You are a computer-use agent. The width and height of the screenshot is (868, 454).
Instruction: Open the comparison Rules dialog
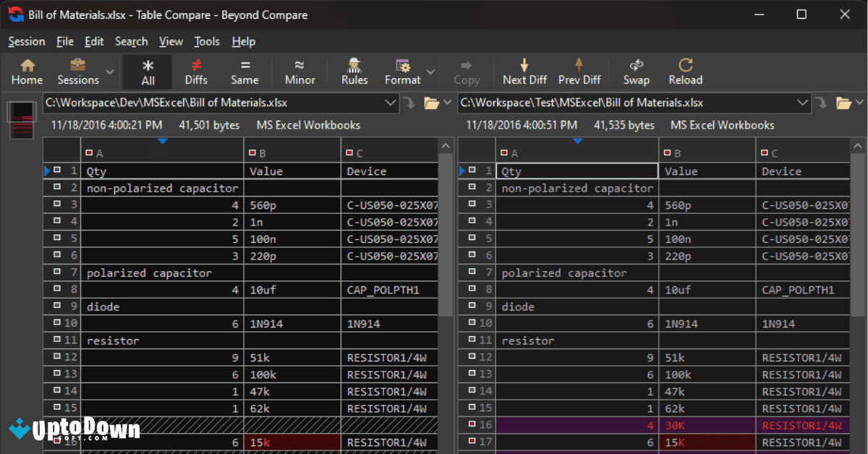354,71
